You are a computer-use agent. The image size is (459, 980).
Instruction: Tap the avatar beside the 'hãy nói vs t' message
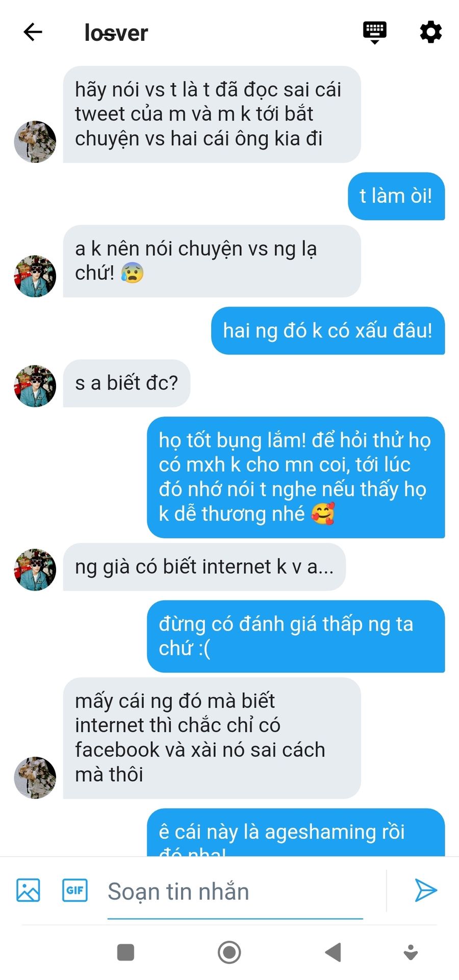click(x=35, y=142)
